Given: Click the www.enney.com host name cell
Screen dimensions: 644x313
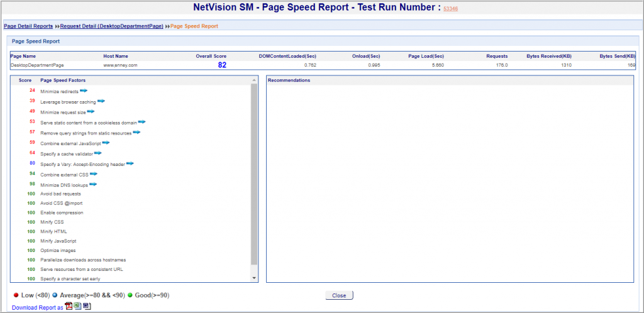Looking at the screenshot, I should coord(120,65).
